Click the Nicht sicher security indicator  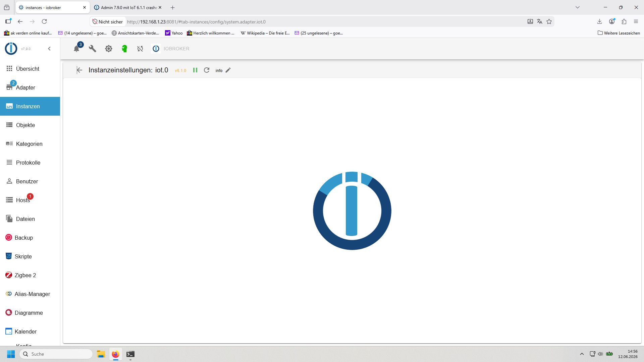(108, 22)
